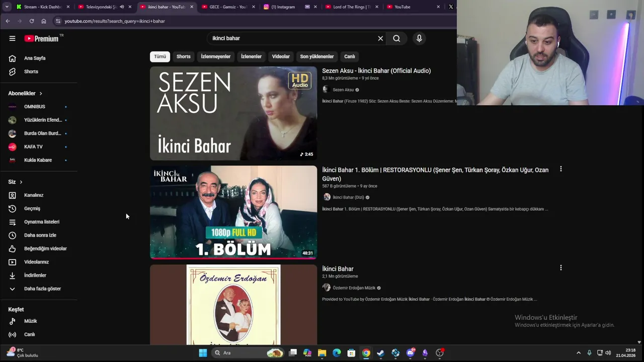Select the Son yüklenenler filter chip
644x362 pixels.
(x=317, y=56)
